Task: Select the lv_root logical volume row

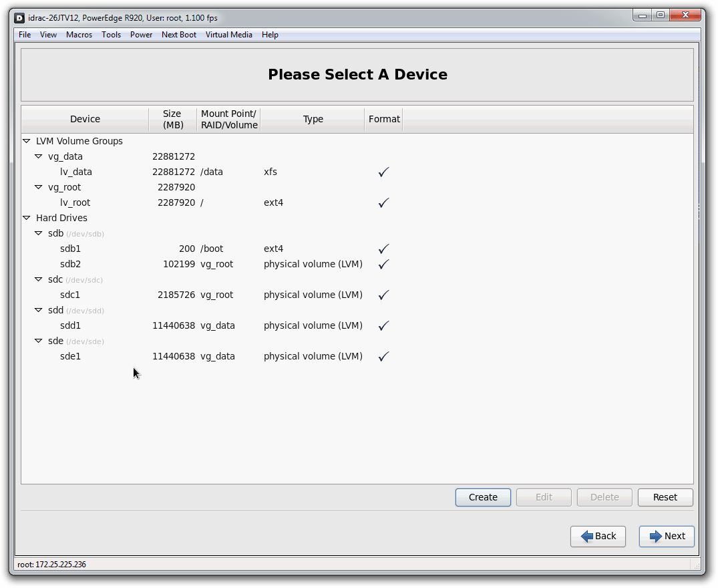Action: pyautogui.click(x=75, y=203)
